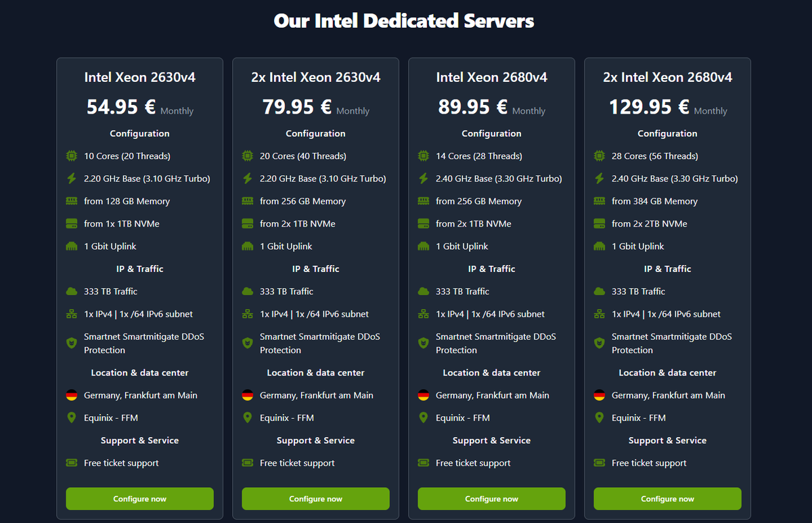The width and height of the screenshot is (812, 523).
Task: Click lightning bolt icon in 54.95 € card
Action: click(71, 179)
